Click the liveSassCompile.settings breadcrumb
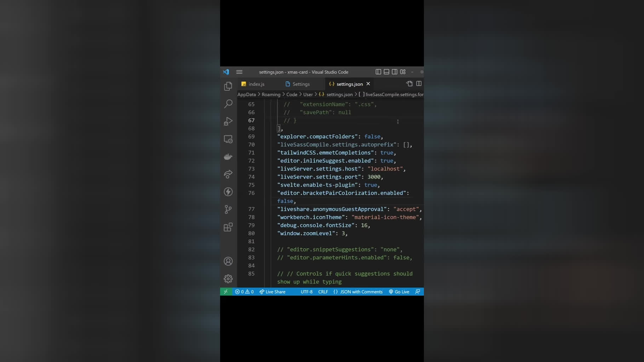Image resolution: width=644 pixels, height=362 pixels. [x=391, y=94]
